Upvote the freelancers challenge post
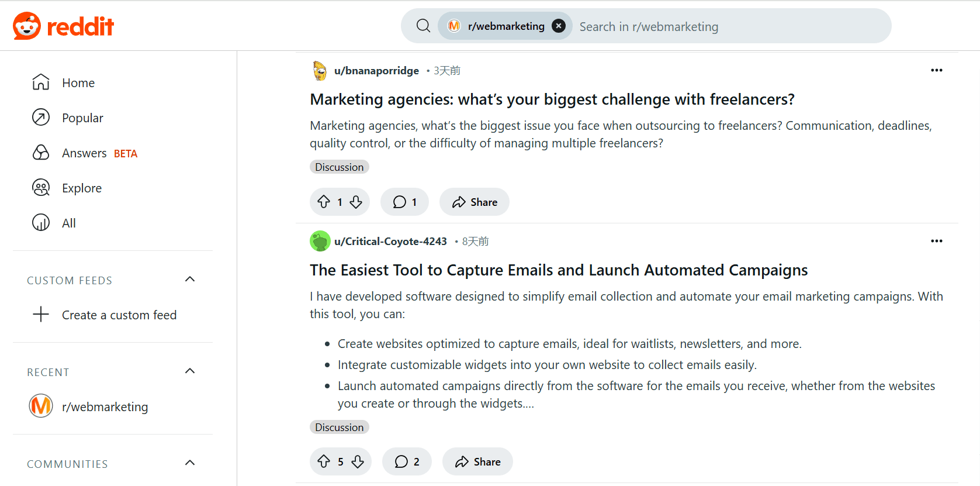The image size is (980, 486). (x=324, y=202)
